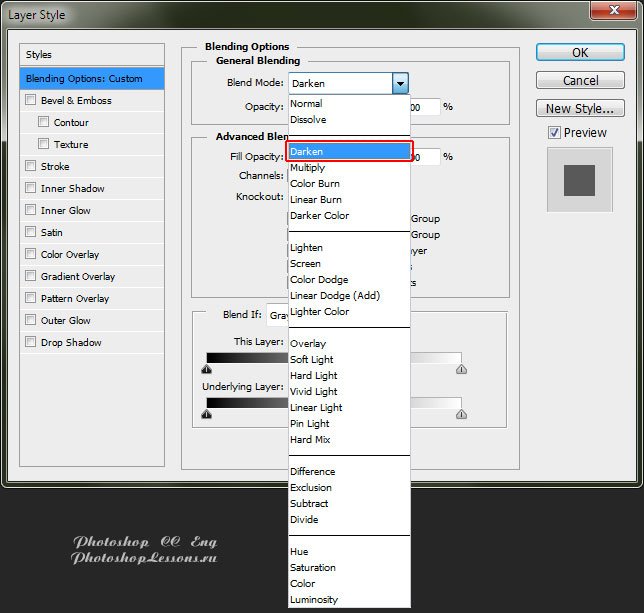Choose the Overlay blend mode
Image resolution: width=644 pixels, height=613 pixels.
pyautogui.click(x=308, y=344)
